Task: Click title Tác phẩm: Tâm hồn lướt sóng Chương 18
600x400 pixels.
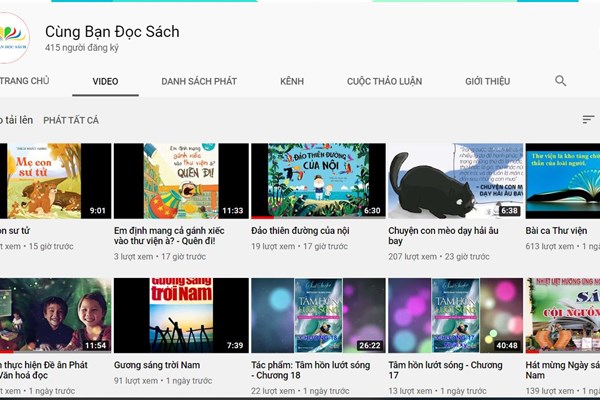Action: click(311, 370)
